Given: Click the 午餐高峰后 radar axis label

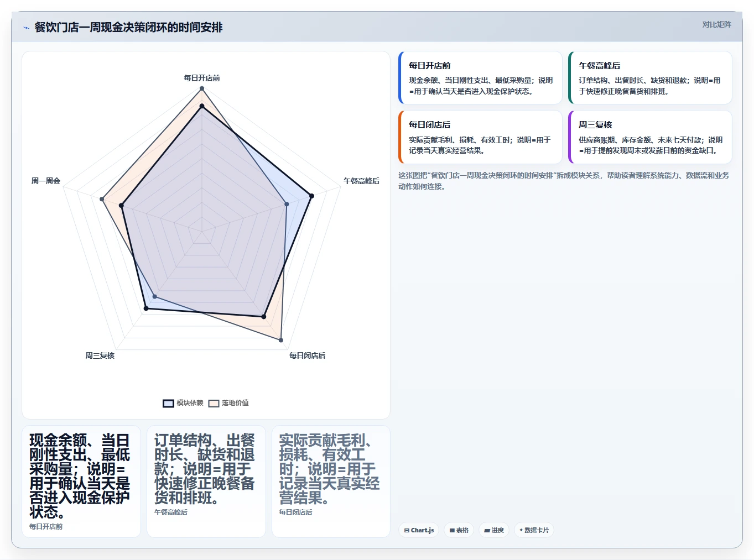Looking at the screenshot, I should click(361, 181).
